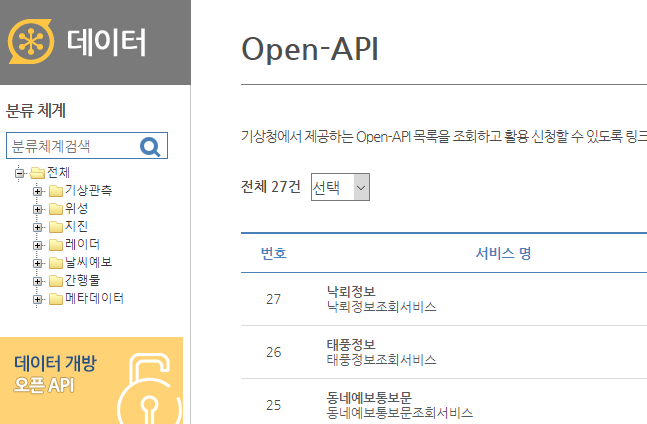647x424 pixels.
Task: Select the 기상관측 category label
Action: click(89, 190)
